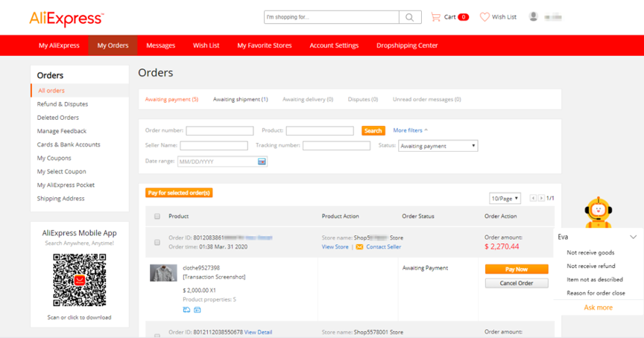Click the AliExpress app QR code
This screenshot has width=644, height=338.
(x=80, y=280)
